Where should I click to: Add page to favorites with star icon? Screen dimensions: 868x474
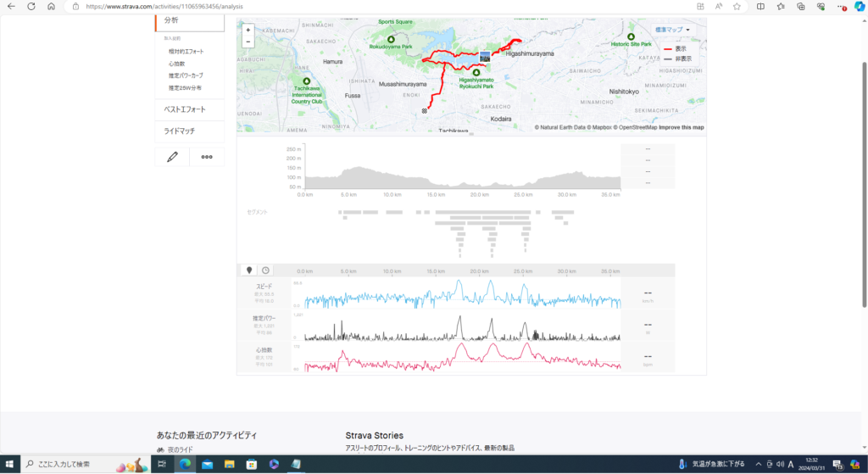tap(737, 6)
